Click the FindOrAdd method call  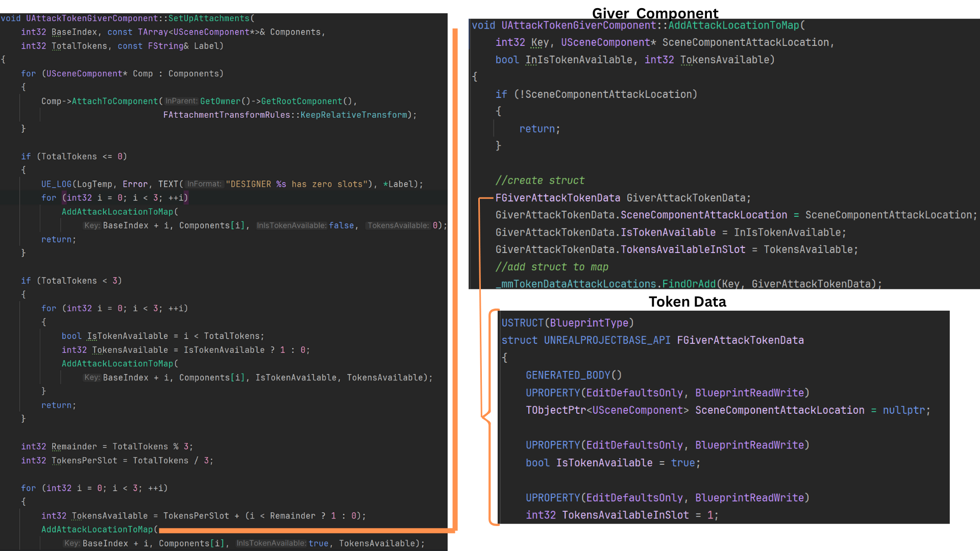689,284
